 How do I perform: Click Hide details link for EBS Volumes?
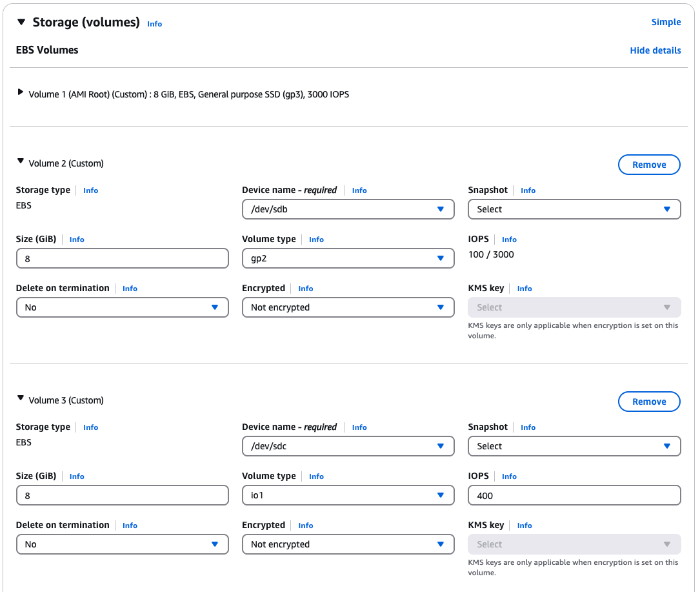655,50
